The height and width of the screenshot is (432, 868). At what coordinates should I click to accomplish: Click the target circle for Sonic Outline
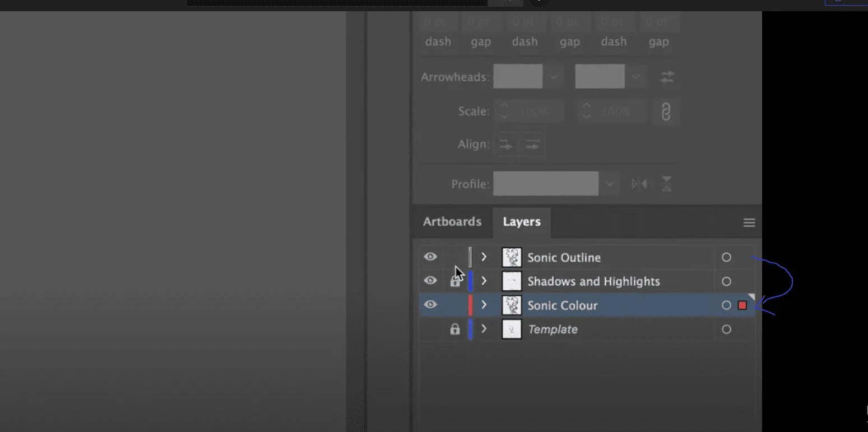pyautogui.click(x=726, y=258)
